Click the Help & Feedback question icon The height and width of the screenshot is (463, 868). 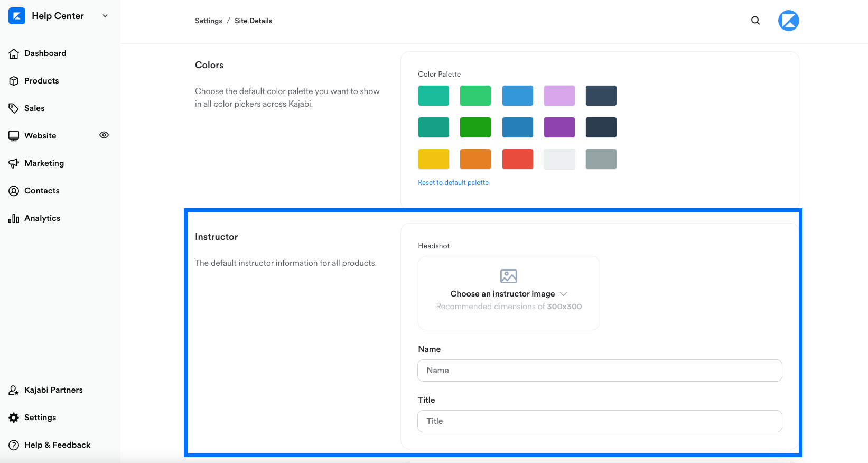[14, 445]
